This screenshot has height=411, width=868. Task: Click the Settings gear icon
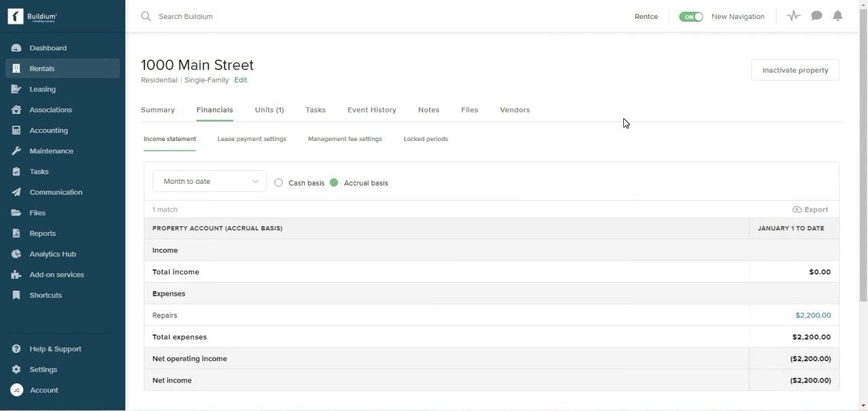[x=16, y=370]
